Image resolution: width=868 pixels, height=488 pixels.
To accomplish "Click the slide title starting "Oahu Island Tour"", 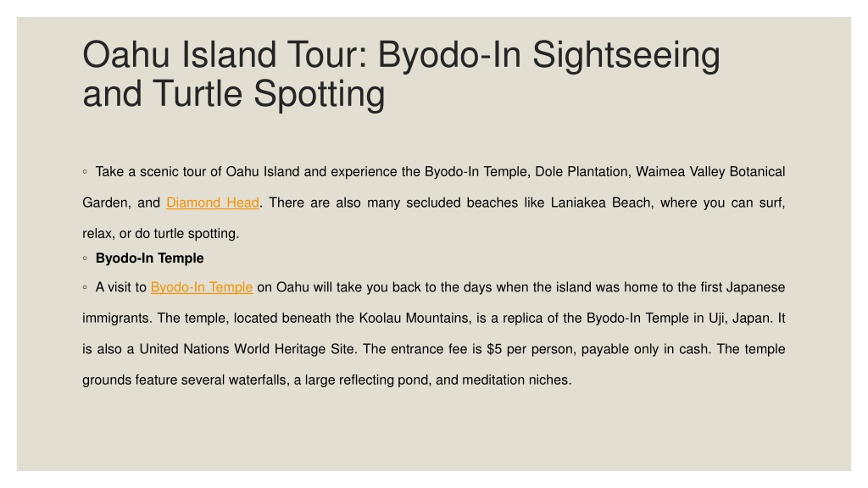I will point(401,75).
